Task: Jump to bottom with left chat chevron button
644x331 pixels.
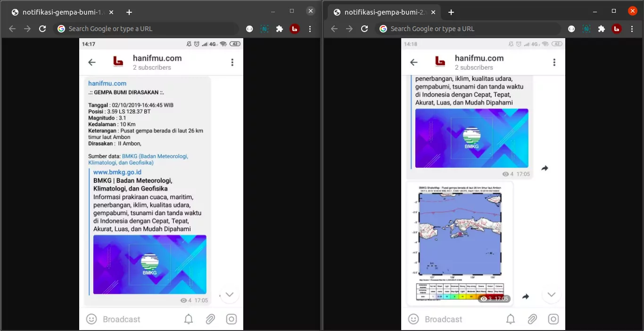Action: coord(230,294)
